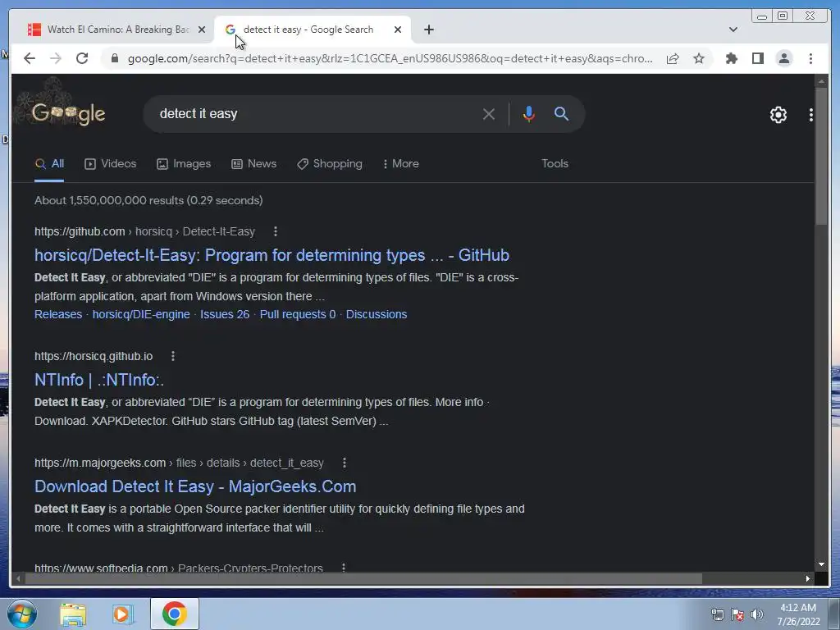Click the vertical scrollbar up arrow
Viewport: 840px width, 630px height.
tap(821, 81)
